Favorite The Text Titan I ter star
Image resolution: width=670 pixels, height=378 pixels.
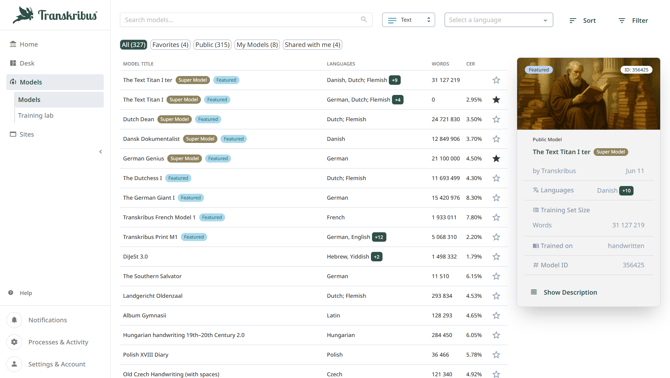(x=496, y=80)
